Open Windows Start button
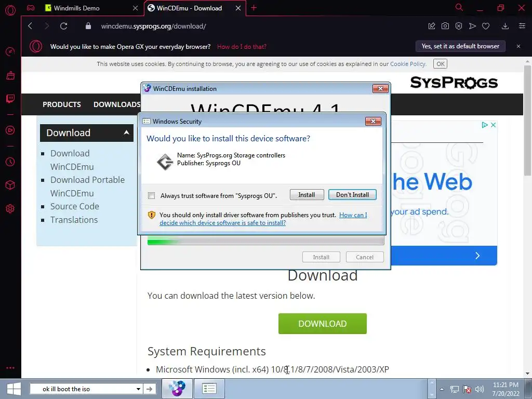 [x=14, y=389]
